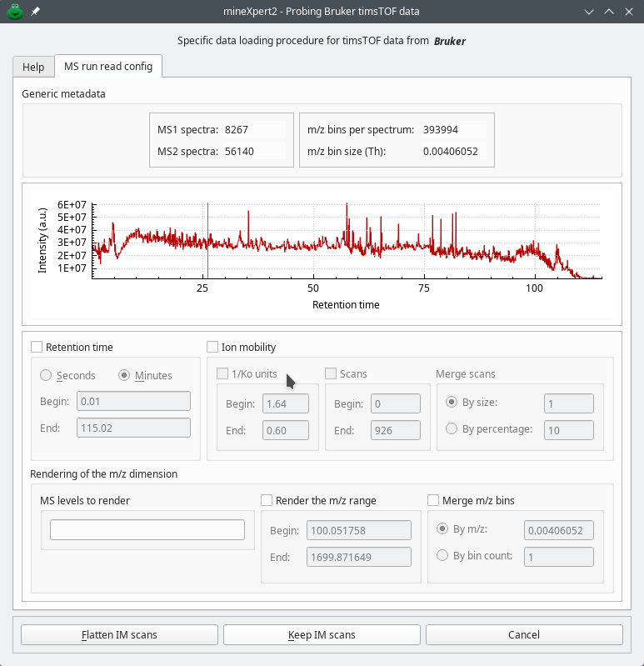Click the mineXpert2 frog app icon
The width and height of the screenshot is (644, 666).
(14, 12)
